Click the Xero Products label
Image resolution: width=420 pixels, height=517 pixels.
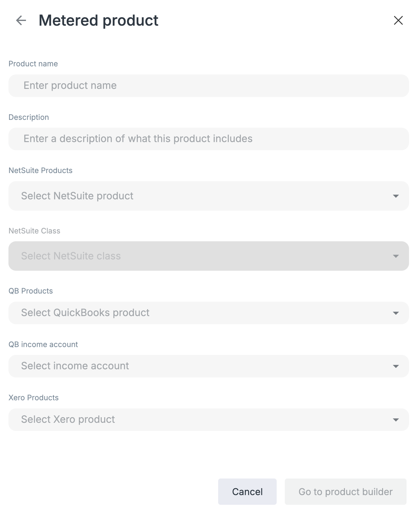33,398
